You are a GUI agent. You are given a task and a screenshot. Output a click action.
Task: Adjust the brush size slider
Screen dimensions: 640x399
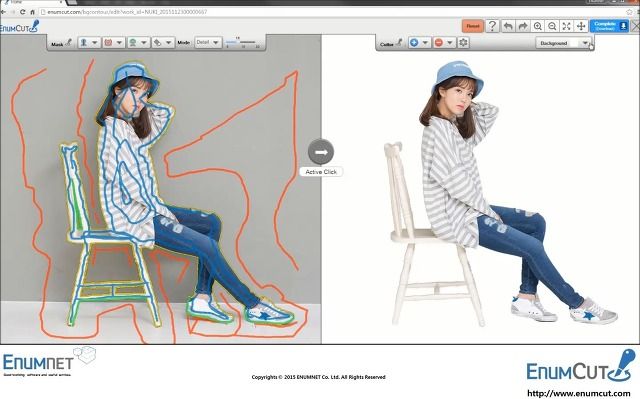[241, 42]
